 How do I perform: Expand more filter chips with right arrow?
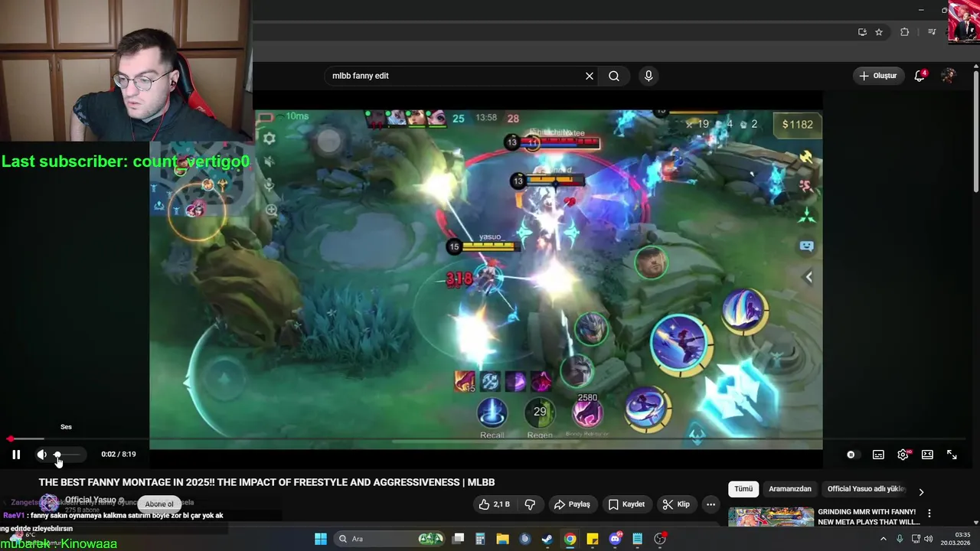[921, 492]
